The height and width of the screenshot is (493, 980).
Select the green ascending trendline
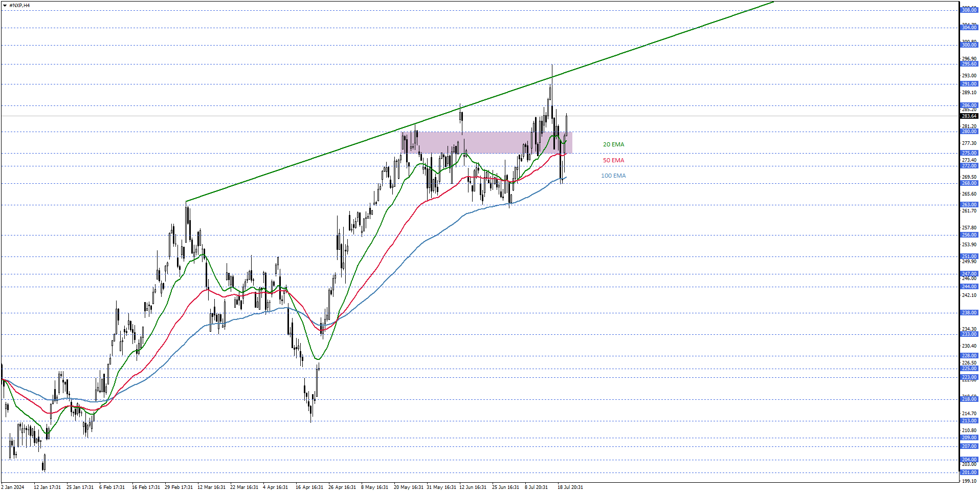pyautogui.click(x=480, y=102)
